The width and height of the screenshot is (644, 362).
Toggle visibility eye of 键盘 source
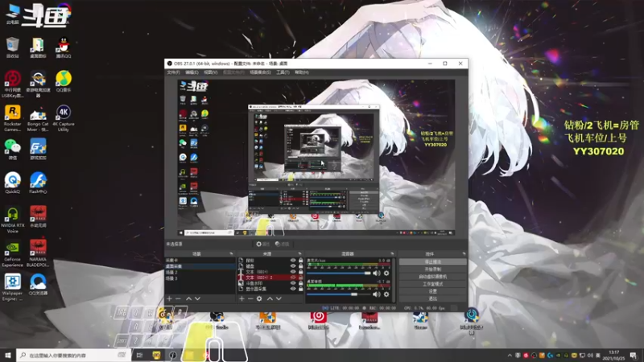point(293,266)
